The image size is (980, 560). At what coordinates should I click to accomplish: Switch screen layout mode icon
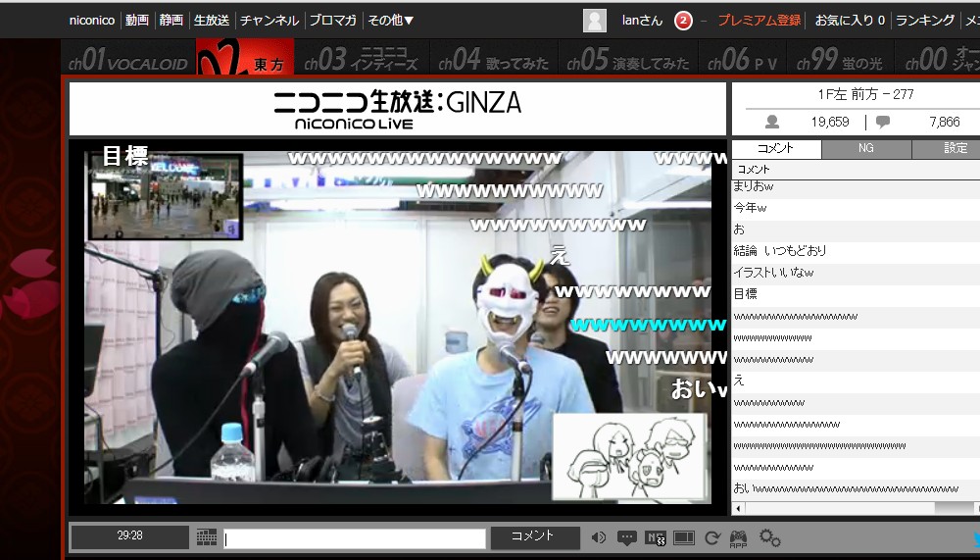684,537
